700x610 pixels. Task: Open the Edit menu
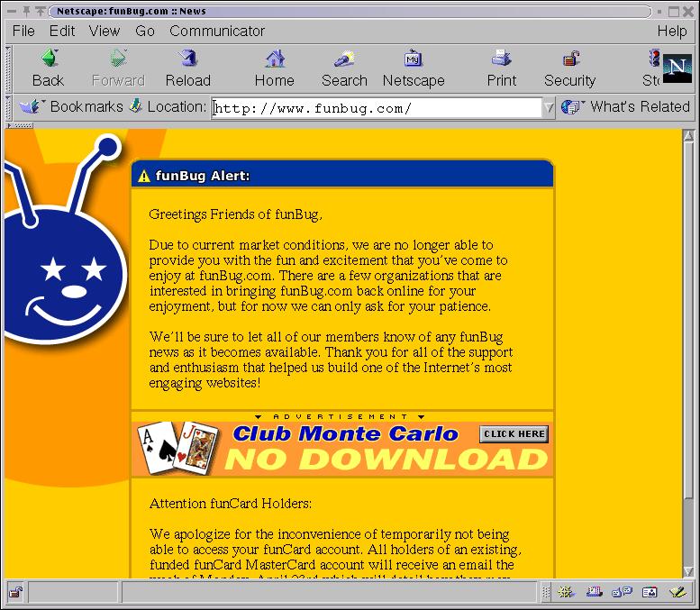coord(61,31)
